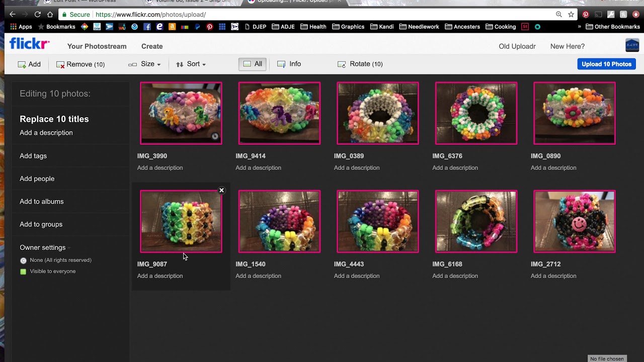Open the PayPal bookmark icon

click(x=197, y=27)
